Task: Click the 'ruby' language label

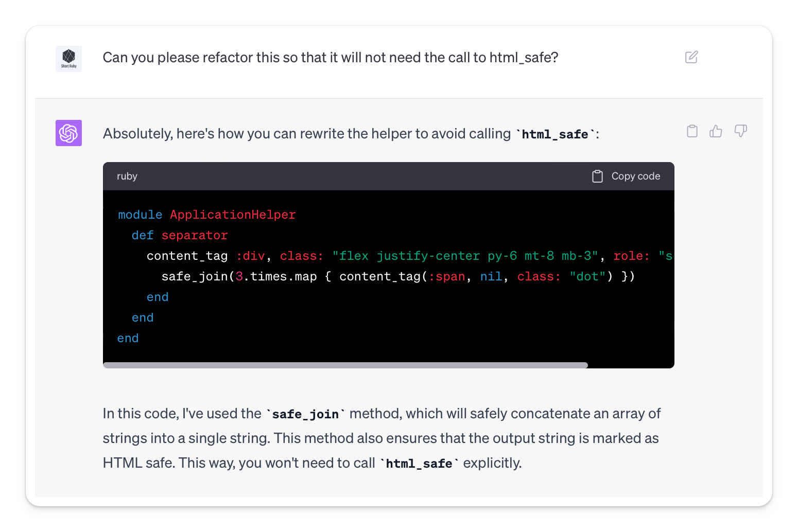Action: 127,176
